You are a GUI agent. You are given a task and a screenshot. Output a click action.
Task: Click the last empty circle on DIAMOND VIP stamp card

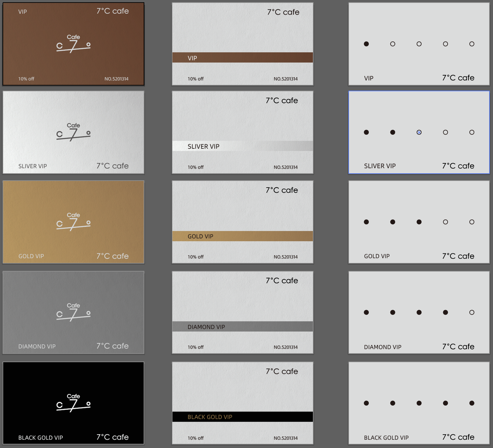coord(472,312)
